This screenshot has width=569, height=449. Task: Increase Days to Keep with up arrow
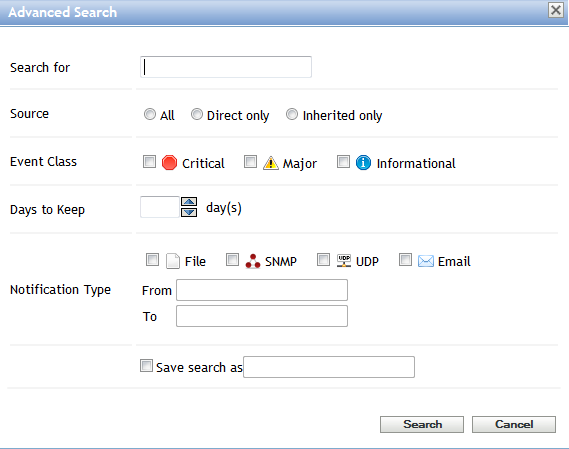(x=189, y=201)
